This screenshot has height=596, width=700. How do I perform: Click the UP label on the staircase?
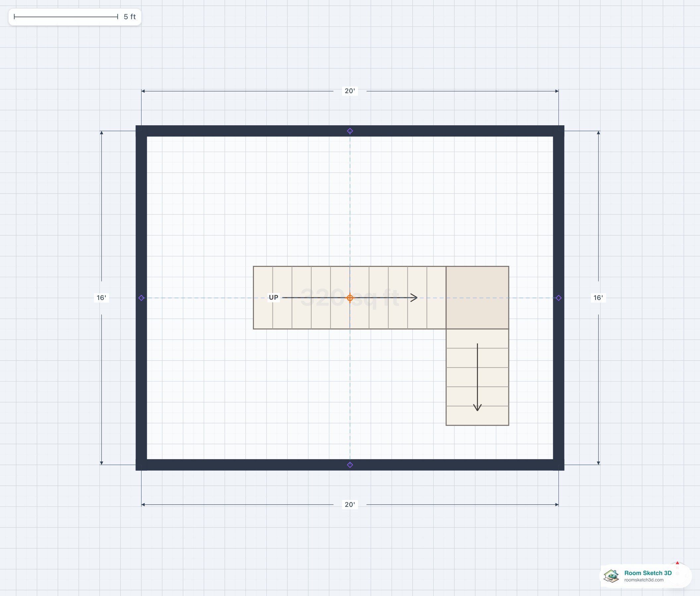click(274, 297)
